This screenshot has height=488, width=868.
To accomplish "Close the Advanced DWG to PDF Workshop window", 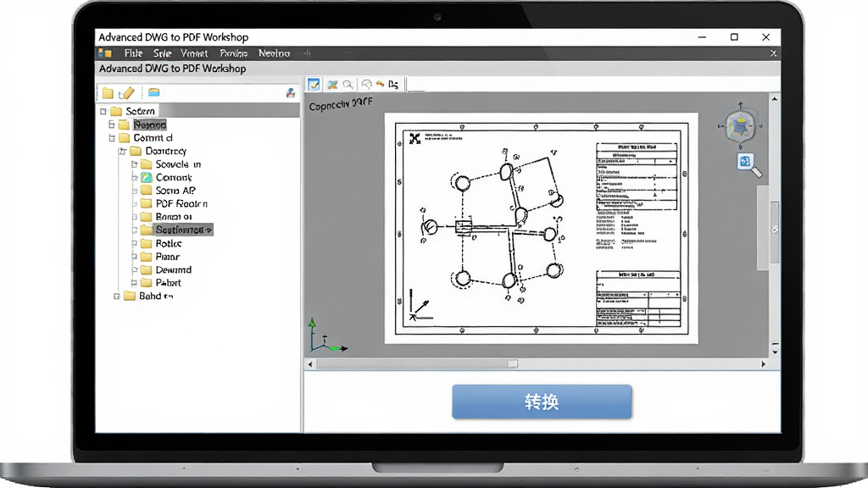I will 765,37.
